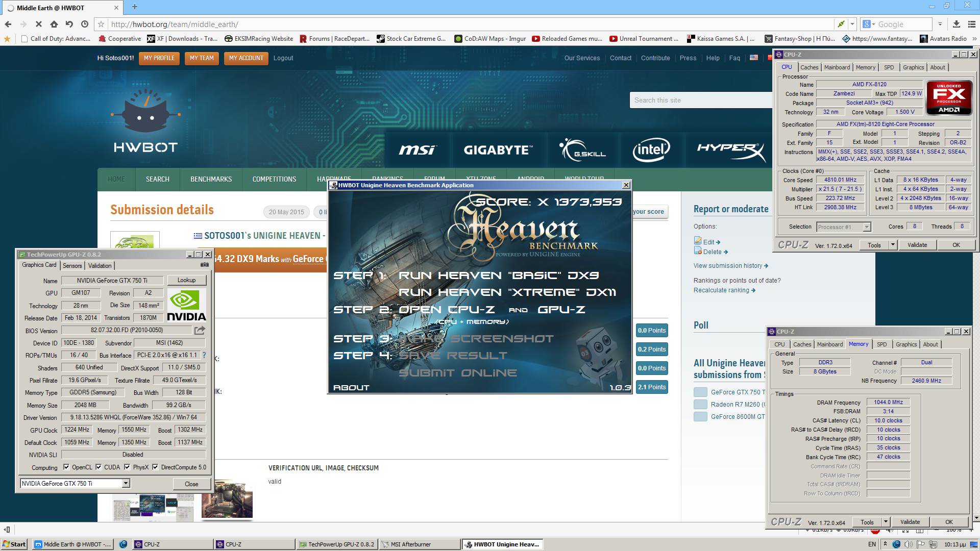
Task: Click NVIDIA logo in GPU-Z
Action: 186,305
